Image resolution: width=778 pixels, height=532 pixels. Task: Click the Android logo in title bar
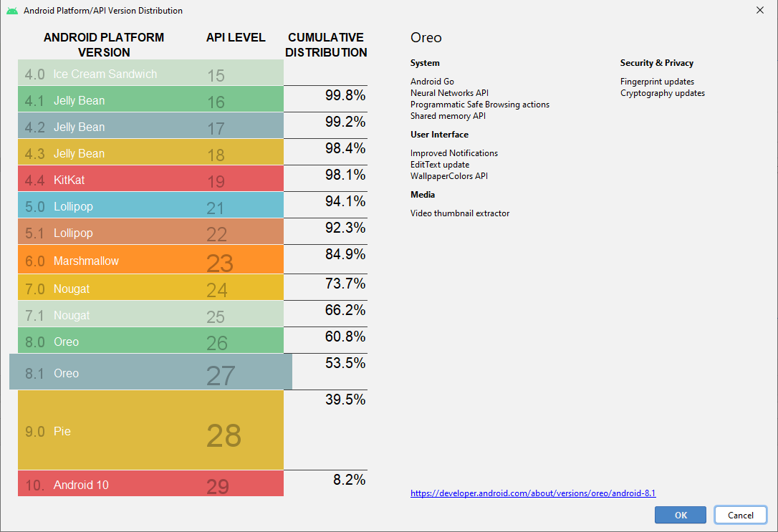(x=12, y=11)
